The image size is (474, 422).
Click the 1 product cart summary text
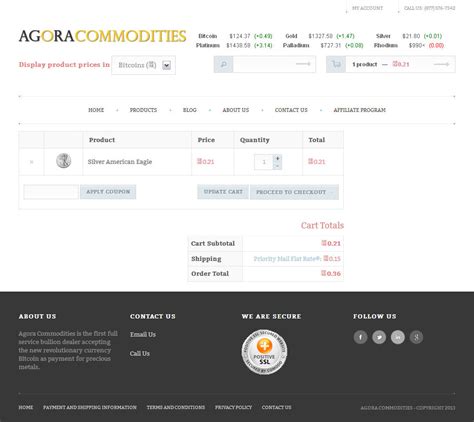coord(365,64)
